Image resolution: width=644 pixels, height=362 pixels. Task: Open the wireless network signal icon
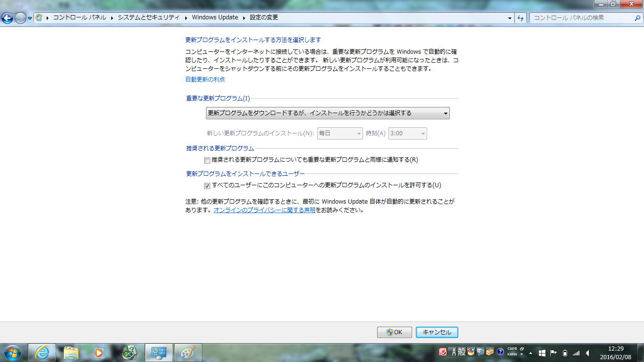click(x=576, y=353)
